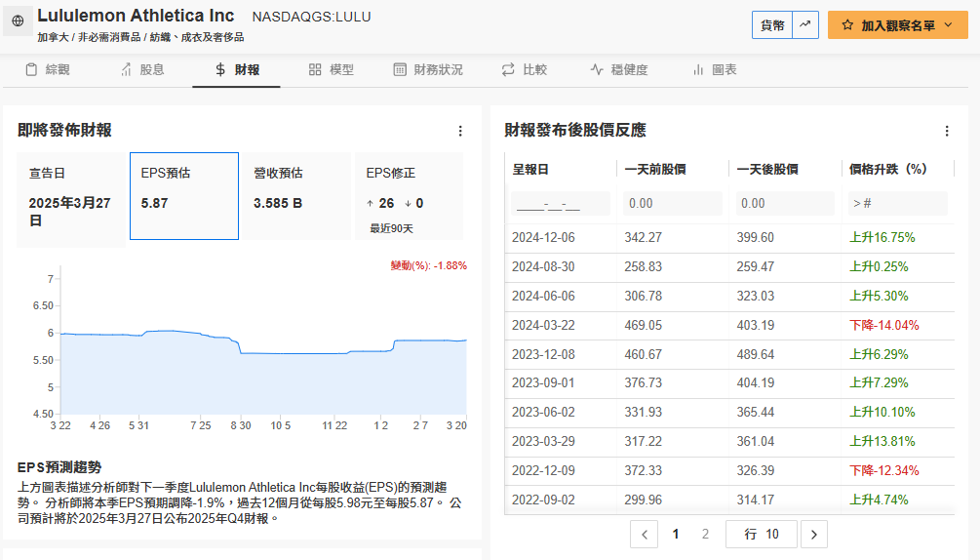Click the 上升16.75% value
Viewport: 980px width, 560px height.
(882, 237)
